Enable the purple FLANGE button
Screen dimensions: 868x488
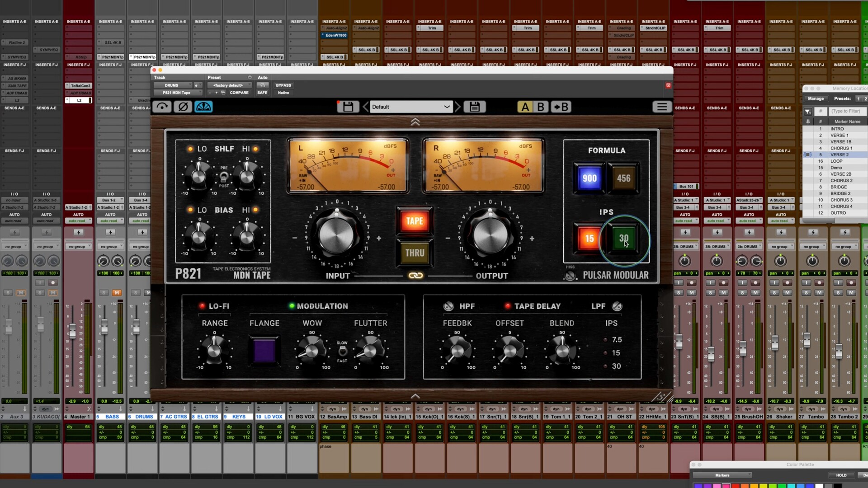point(264,351)
